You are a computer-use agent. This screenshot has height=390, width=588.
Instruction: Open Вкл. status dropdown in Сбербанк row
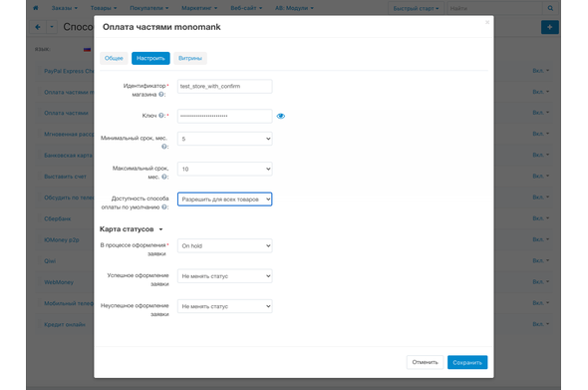pos(541,218)
